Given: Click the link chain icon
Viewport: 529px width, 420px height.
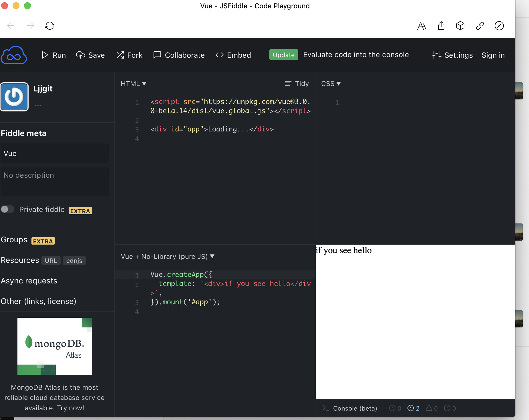Looking at the screenshot, I should point(480,26).
